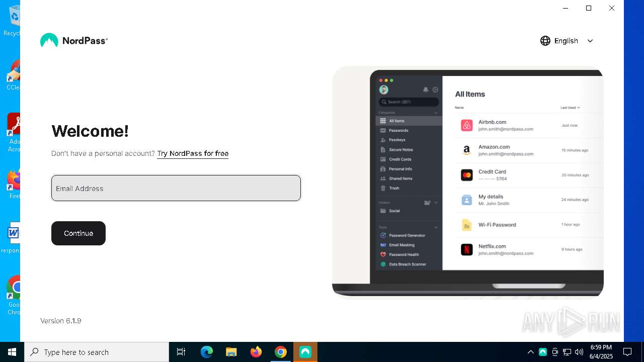Click the Version 6.1.9 text

tap(61, 321)
